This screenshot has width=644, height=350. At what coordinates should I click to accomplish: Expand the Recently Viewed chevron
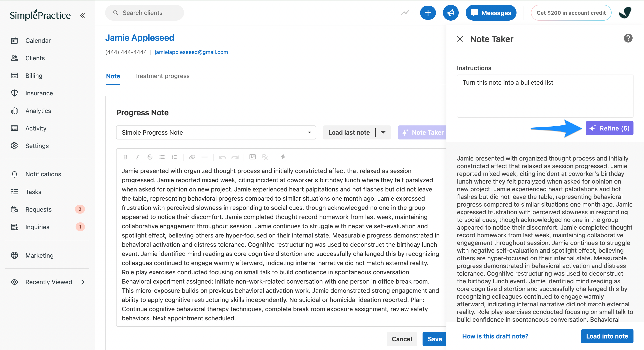point(83,282)
